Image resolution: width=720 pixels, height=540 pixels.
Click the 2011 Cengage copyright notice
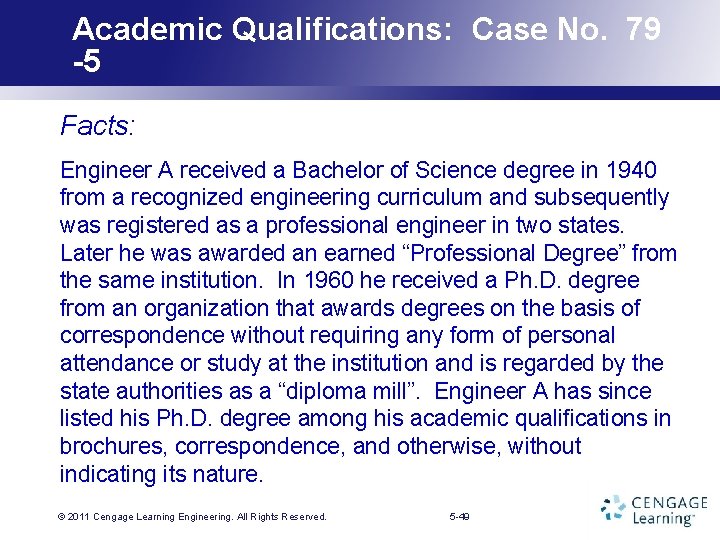[192, 517]
